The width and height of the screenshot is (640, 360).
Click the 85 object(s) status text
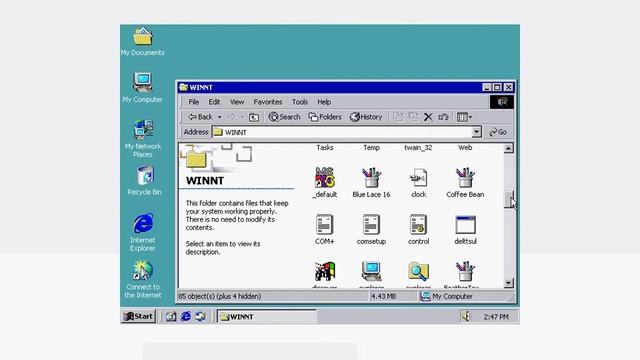tap(220, 296)
